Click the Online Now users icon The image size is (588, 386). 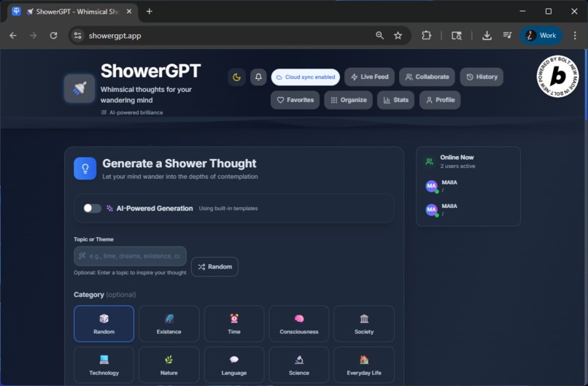tap(430, 162)
